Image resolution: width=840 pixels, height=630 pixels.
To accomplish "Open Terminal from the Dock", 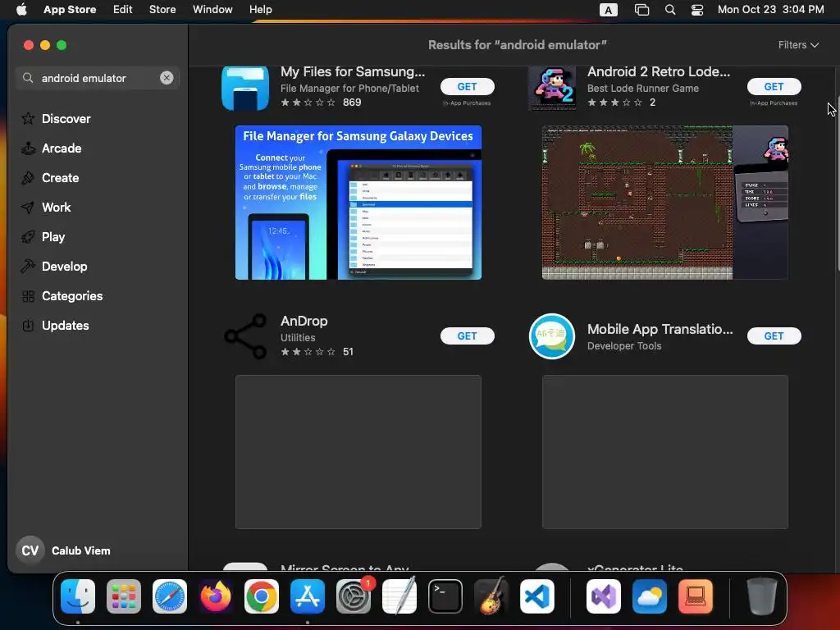I will point(445,596).
